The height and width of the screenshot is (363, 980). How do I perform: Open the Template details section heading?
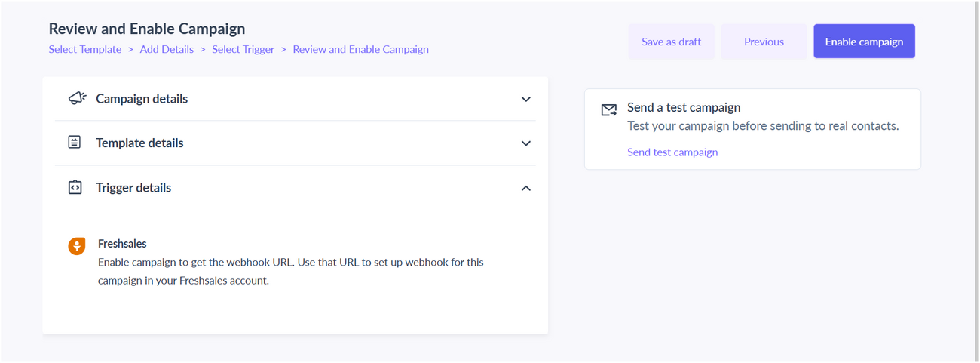(139, 143)
